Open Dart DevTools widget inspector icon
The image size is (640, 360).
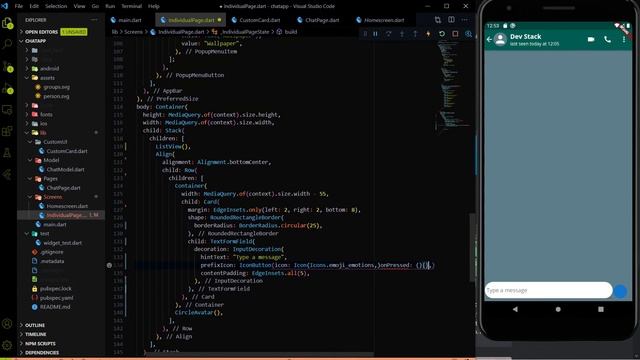468,34
